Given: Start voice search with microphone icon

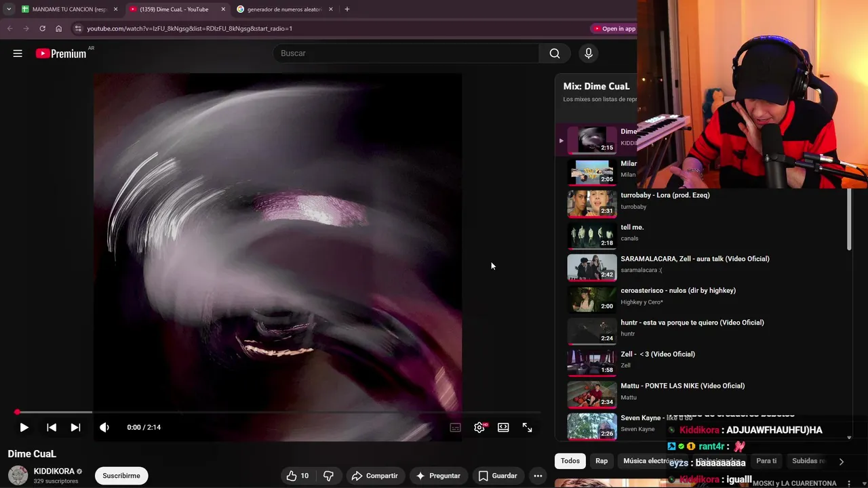Looking at the screenshot, I should pos(588,54).
